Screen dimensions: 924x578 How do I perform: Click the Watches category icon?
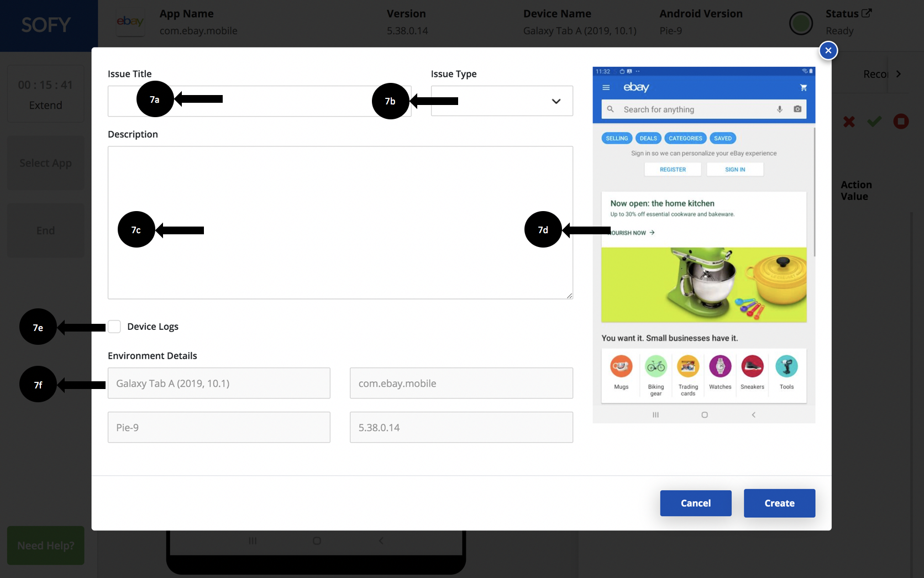[x=720, y=366]
